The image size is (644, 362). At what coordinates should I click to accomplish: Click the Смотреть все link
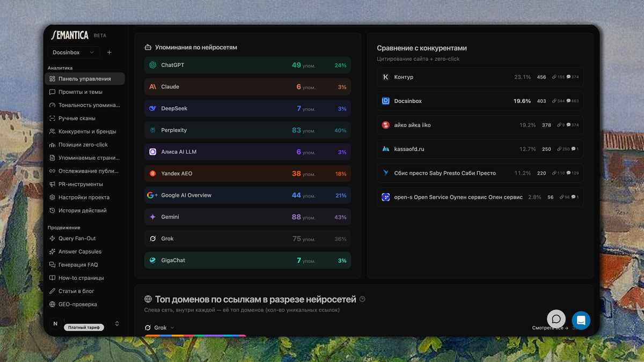pyautogui.click(x=550, y=328)
